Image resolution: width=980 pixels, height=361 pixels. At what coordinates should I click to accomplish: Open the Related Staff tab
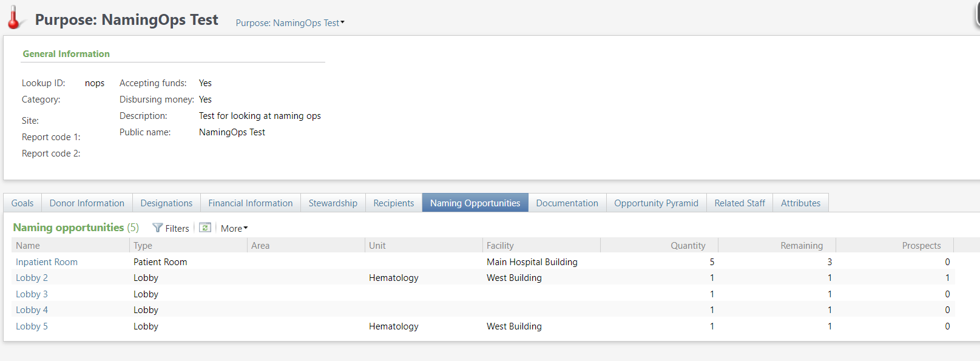[x=739, y=203]
